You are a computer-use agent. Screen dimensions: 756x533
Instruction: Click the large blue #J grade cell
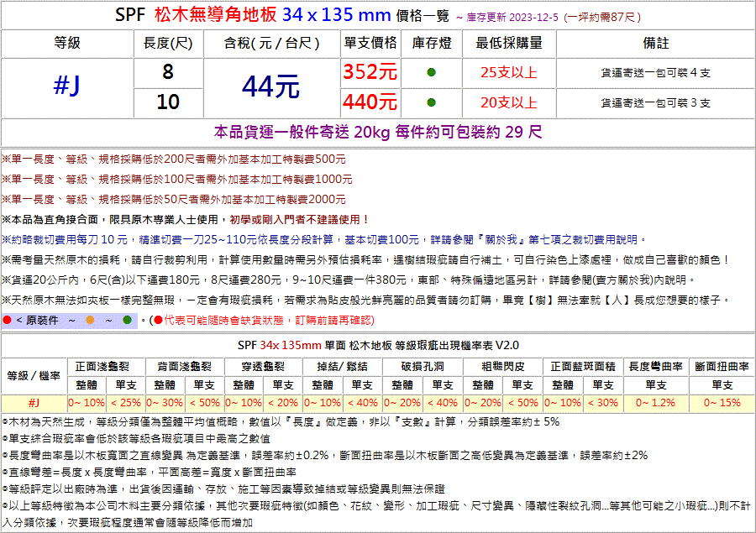67,86
